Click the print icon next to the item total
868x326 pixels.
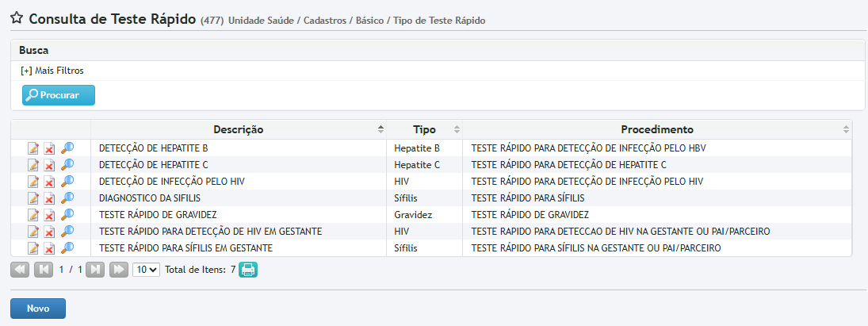coord(249,270)
